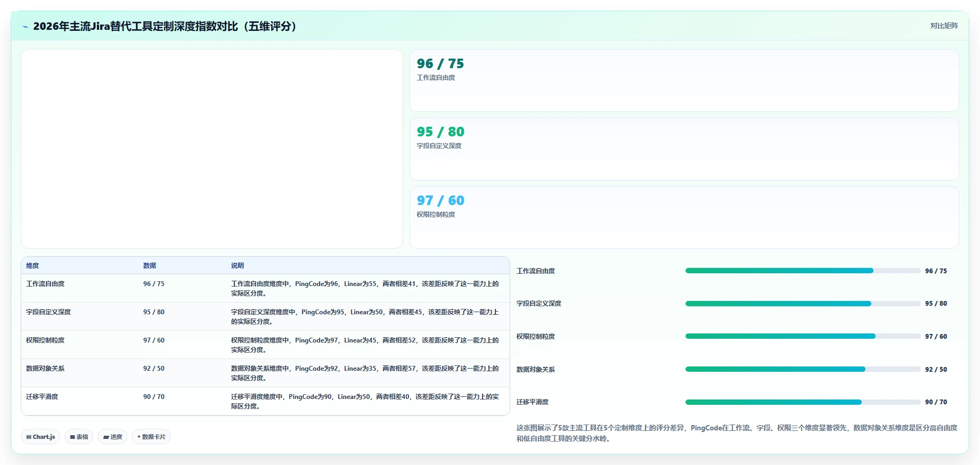Click 权限控制粒度 label beside progress bar

click(x=536, y=337)
